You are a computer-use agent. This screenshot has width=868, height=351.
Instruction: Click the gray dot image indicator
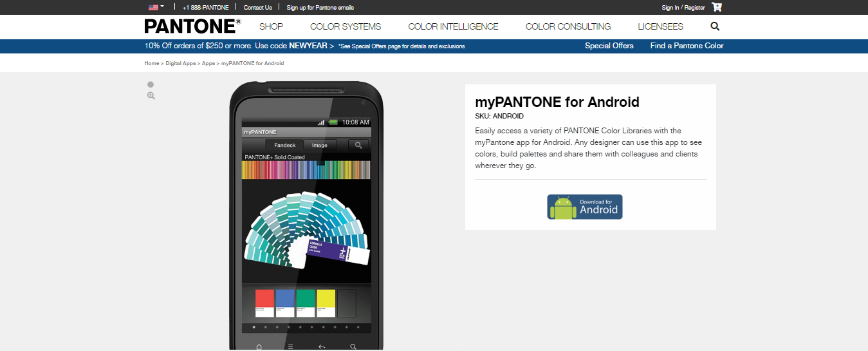pyautogui.click(x=151, y=84)
